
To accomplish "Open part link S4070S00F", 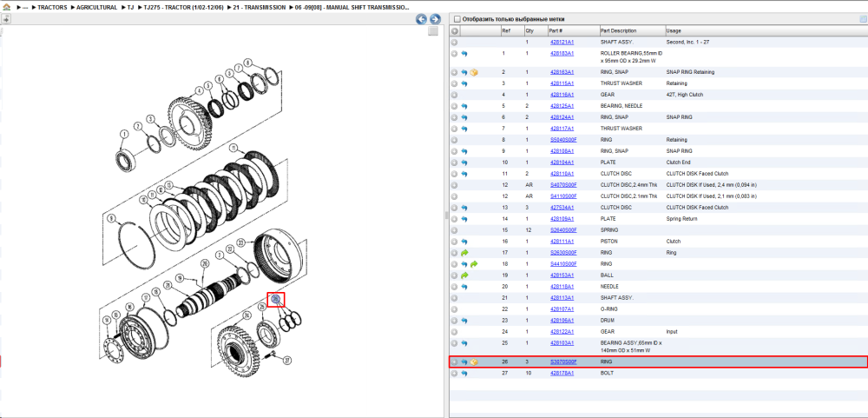I will click(563, 185).
